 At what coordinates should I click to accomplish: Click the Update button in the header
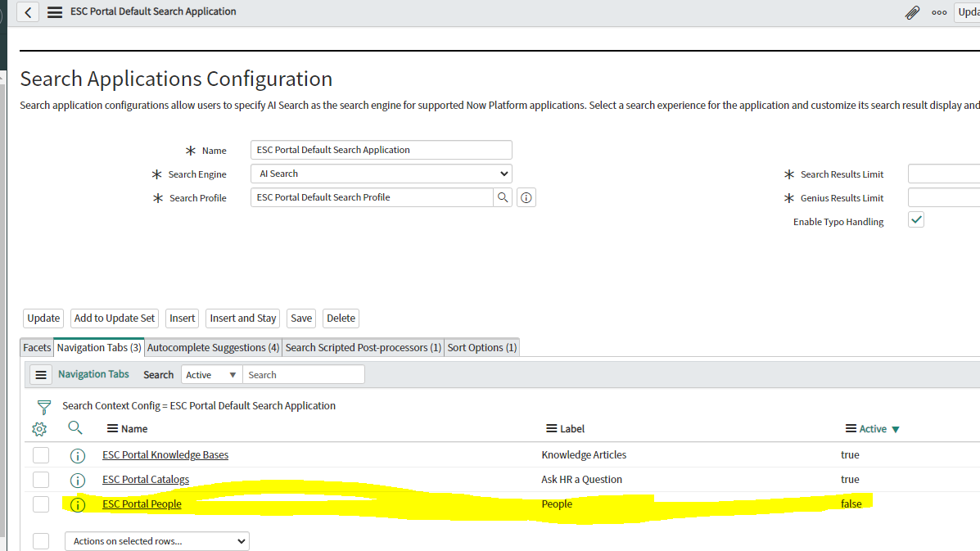point(967,11)
